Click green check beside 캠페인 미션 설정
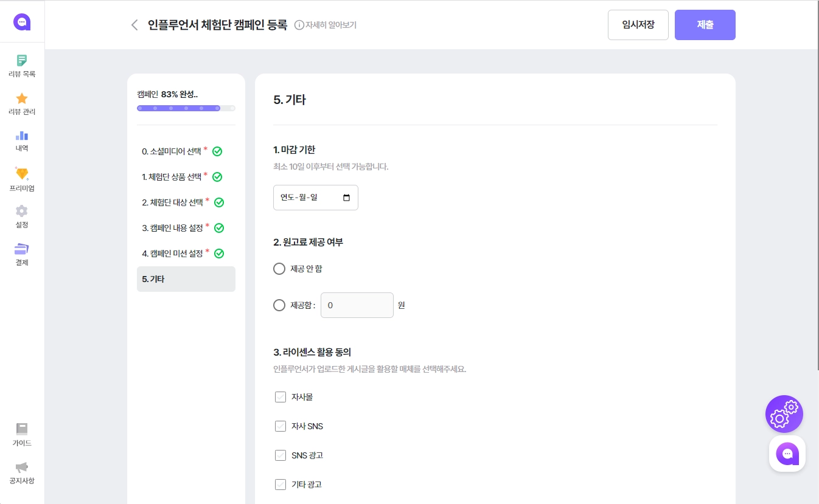This screenshot has width=819, height=504. pyautogui.click(x=219, y=254)
